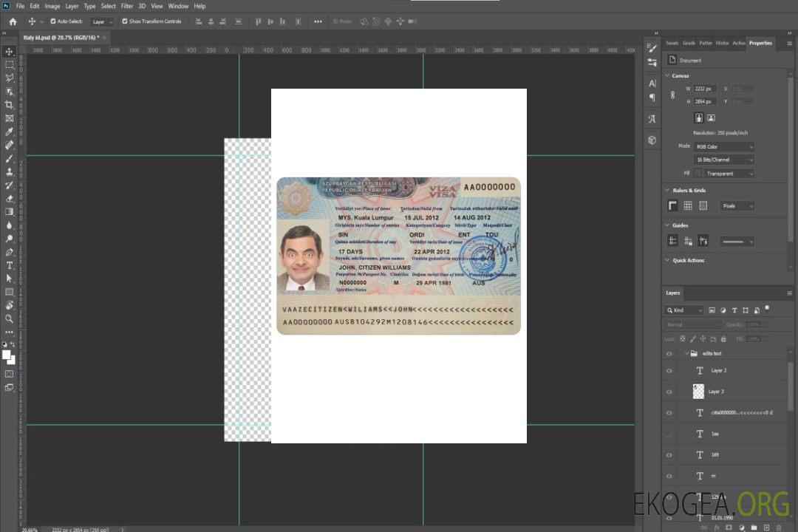Select the Horizontal Type tool
Image resolution: width=798 pixels, height=532 pixels.
coord(9,265)
